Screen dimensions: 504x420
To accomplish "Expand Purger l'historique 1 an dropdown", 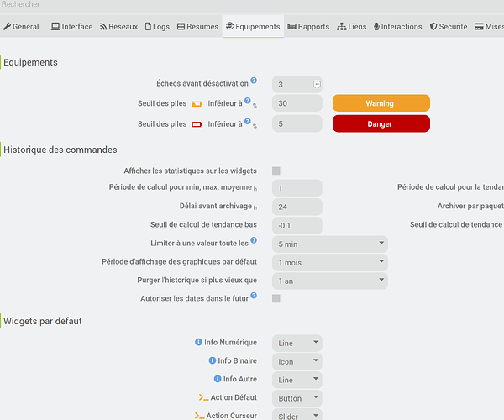I will tap(330, 281).
